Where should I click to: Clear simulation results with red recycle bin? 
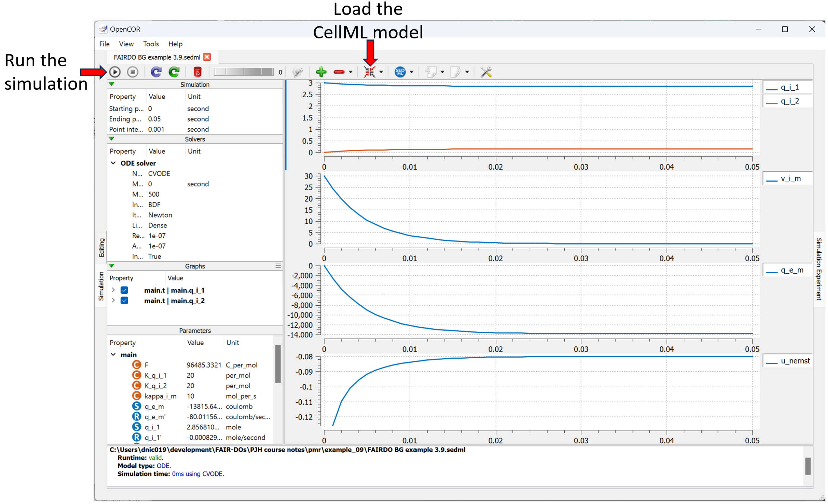point(197,72)
